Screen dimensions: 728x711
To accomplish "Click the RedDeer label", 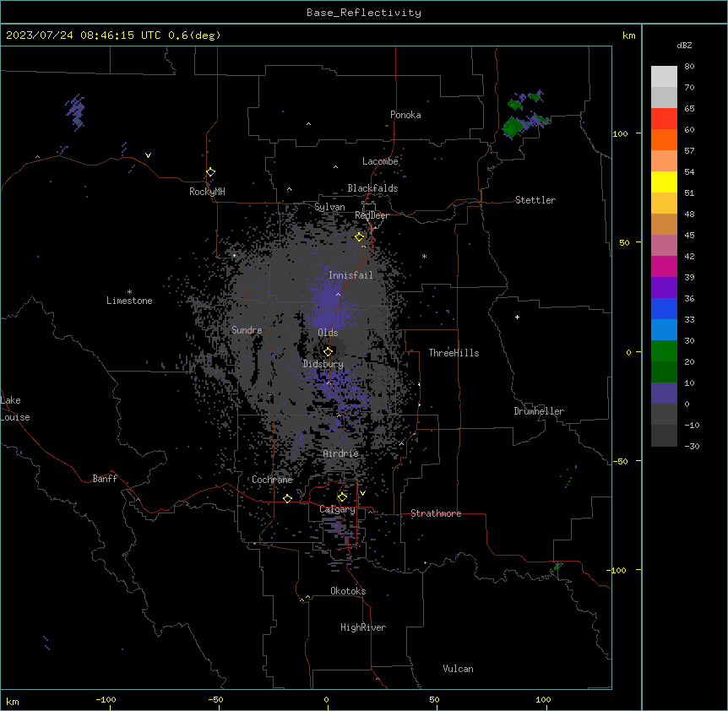I will (372, 215).
